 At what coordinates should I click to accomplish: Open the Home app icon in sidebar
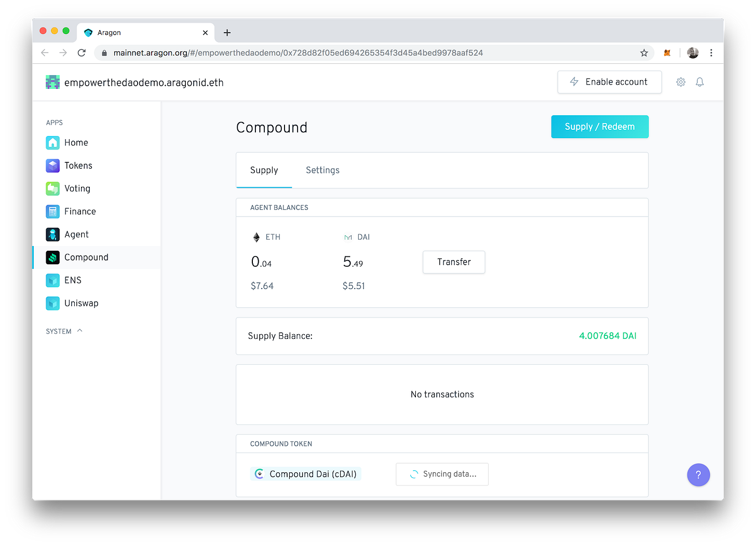click(x=52, y=143)
